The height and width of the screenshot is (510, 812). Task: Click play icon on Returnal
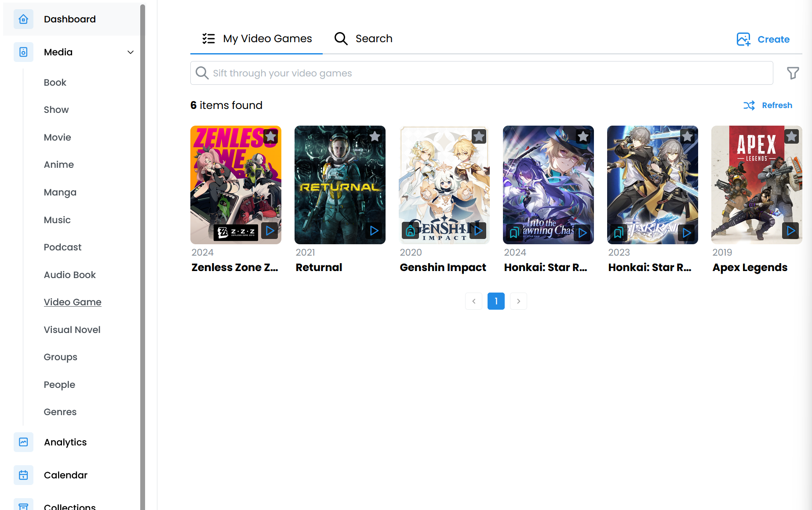click(x=374, y=231)
